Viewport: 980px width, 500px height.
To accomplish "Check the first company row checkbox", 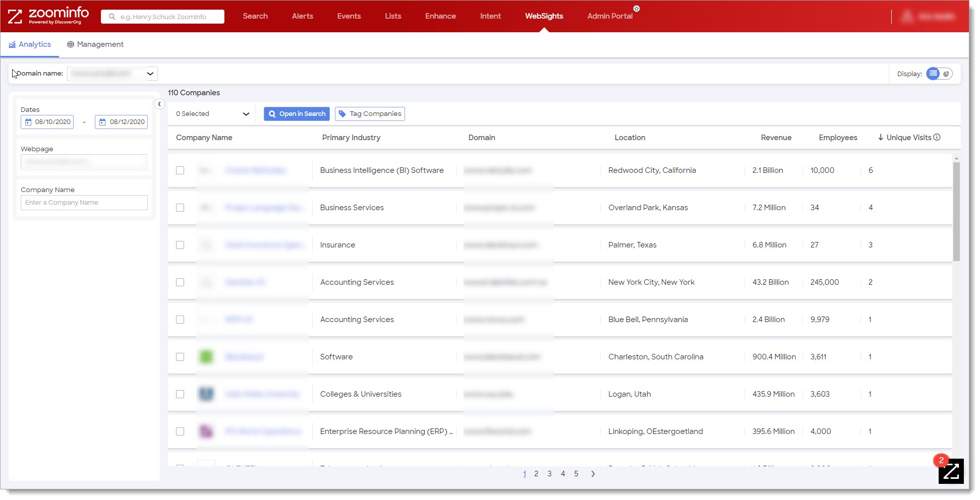I will click(180, 170).
